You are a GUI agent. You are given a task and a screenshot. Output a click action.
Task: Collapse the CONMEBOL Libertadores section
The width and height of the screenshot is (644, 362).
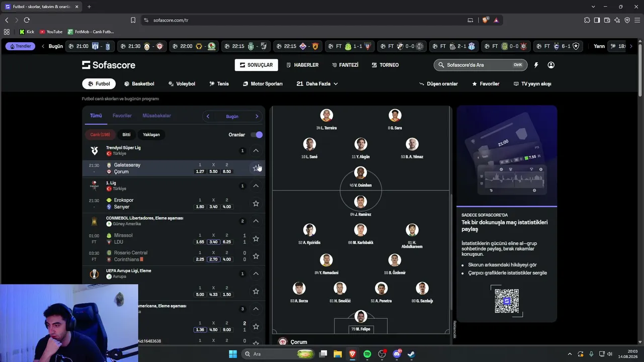pos(256,221)
